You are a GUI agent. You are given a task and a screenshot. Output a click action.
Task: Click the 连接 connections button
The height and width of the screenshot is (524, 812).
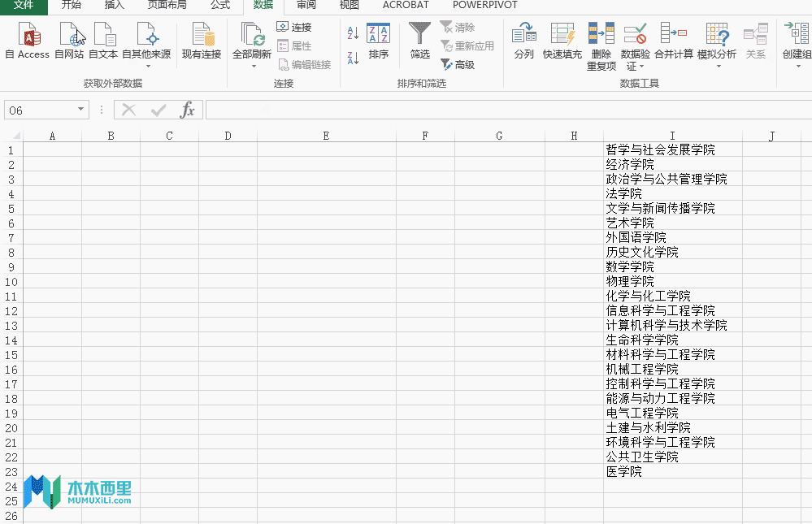(294, 27)
